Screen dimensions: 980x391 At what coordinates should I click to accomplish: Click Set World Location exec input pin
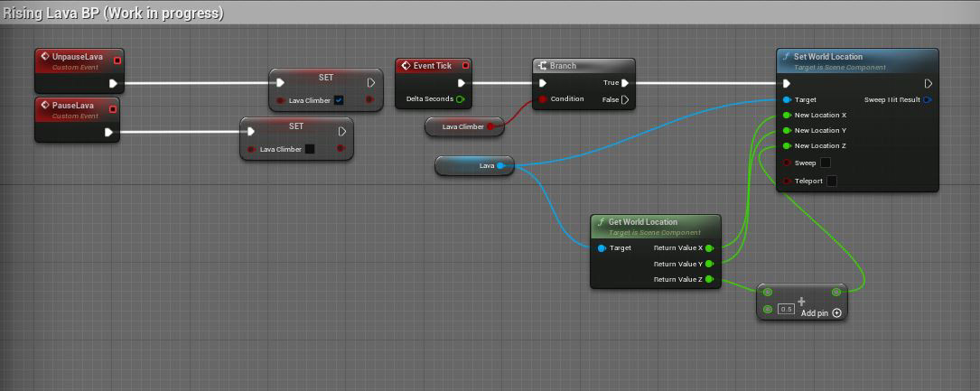click(787, 83)
